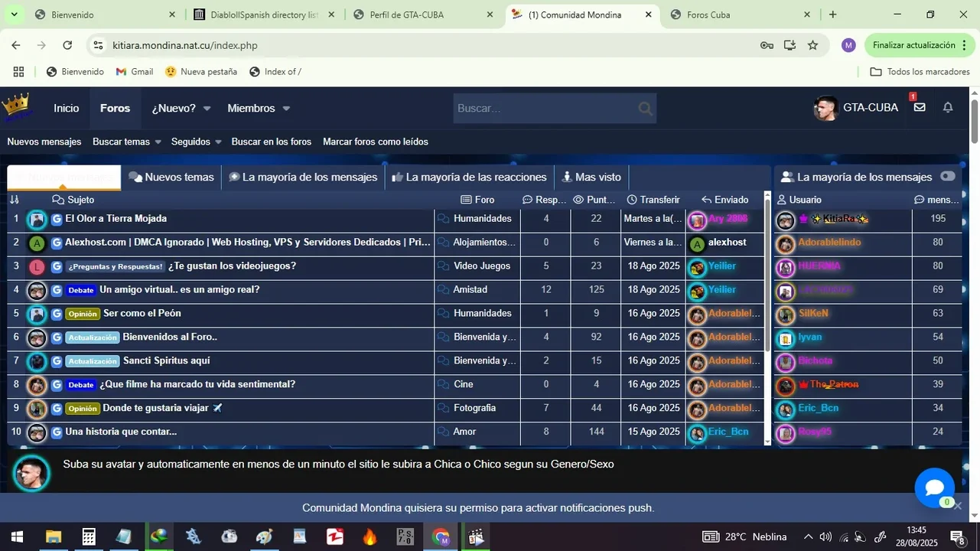Click the search magnifier icon

point(646,109)
